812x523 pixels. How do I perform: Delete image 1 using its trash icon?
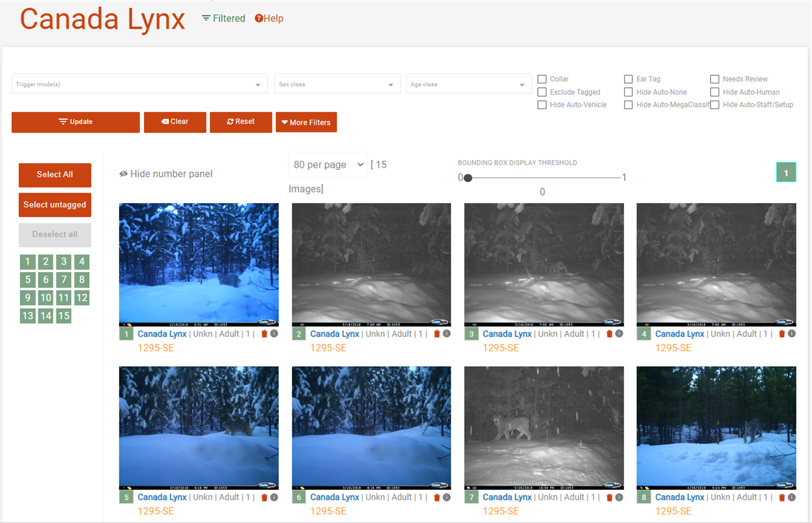click(x=264, y=334)
